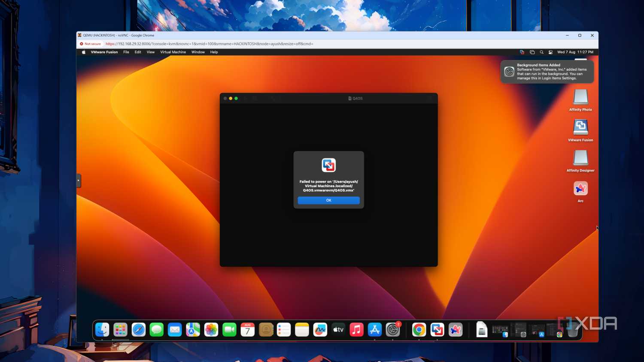Viewport: 644px width, 362px height.
Task: Open Safari from the Dock
Action: (139, 329)
